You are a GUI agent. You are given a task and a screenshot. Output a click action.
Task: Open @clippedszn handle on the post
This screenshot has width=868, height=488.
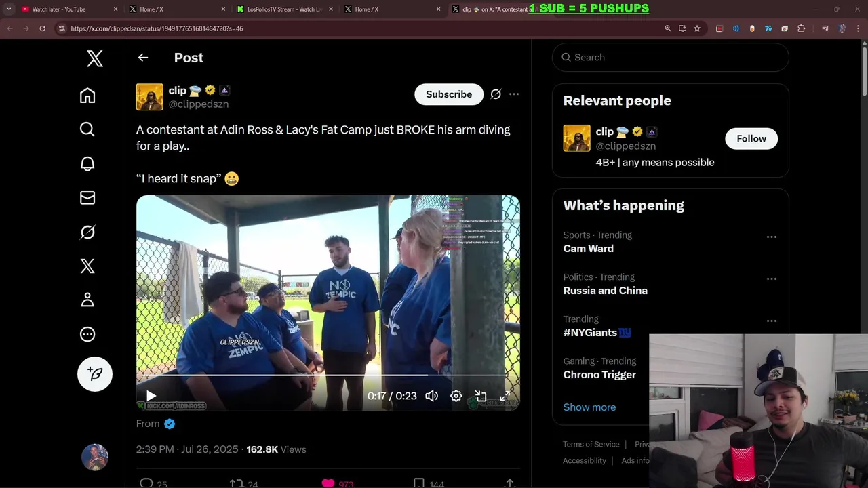pos(198,104)
